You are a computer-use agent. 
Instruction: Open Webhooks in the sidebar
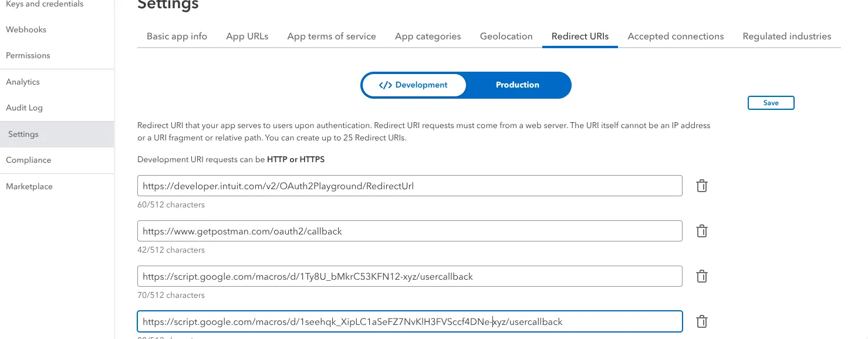(26, 29)
